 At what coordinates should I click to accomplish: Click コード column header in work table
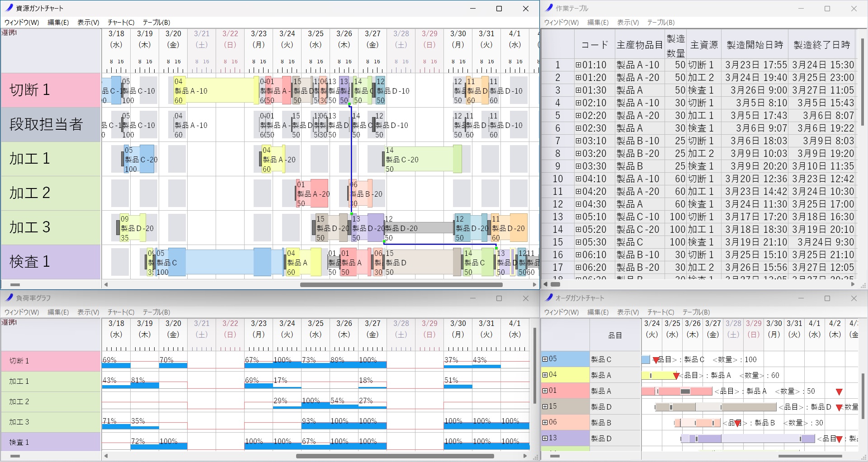(594, 45)
